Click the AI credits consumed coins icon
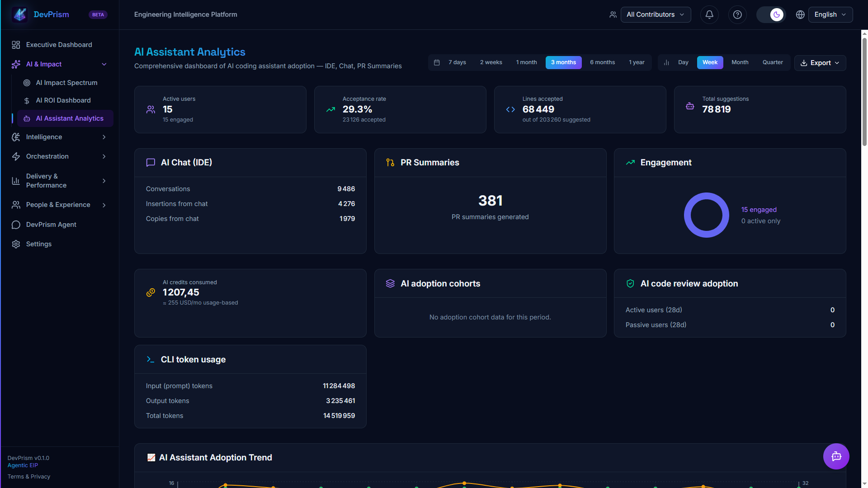The width and height of the screenshot is (868, 488). click(151, 292)
